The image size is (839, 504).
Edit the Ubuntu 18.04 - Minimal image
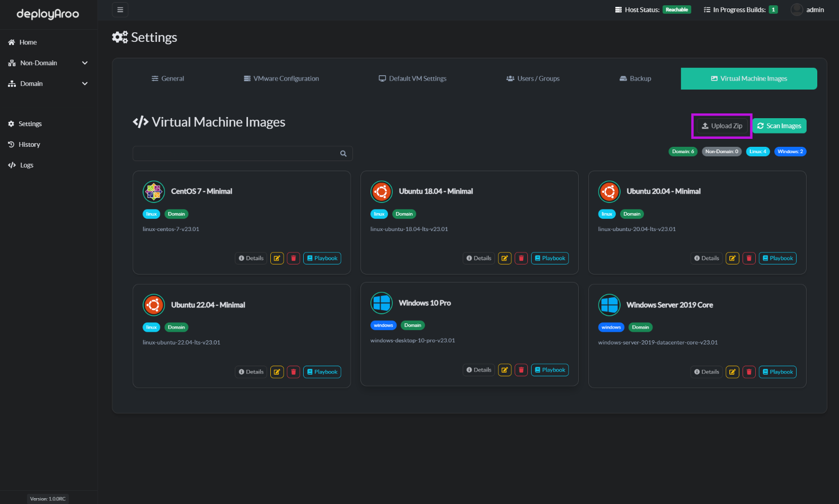pos(505,258)
